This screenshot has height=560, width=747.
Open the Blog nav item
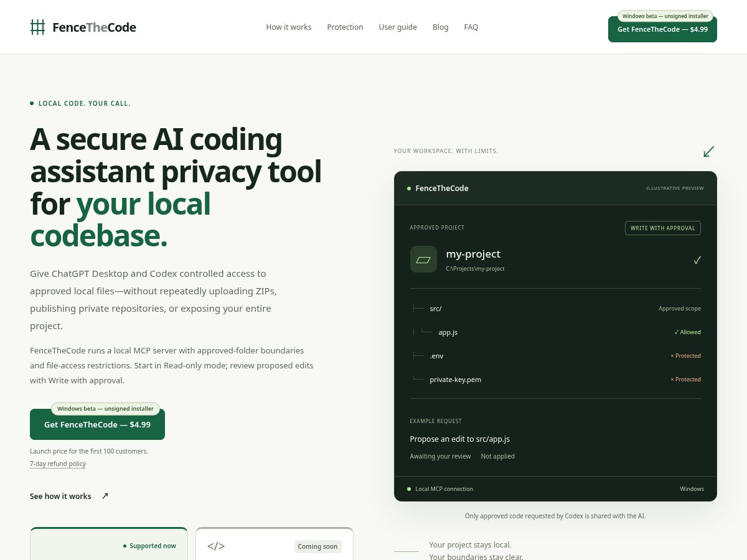(440, 27)
